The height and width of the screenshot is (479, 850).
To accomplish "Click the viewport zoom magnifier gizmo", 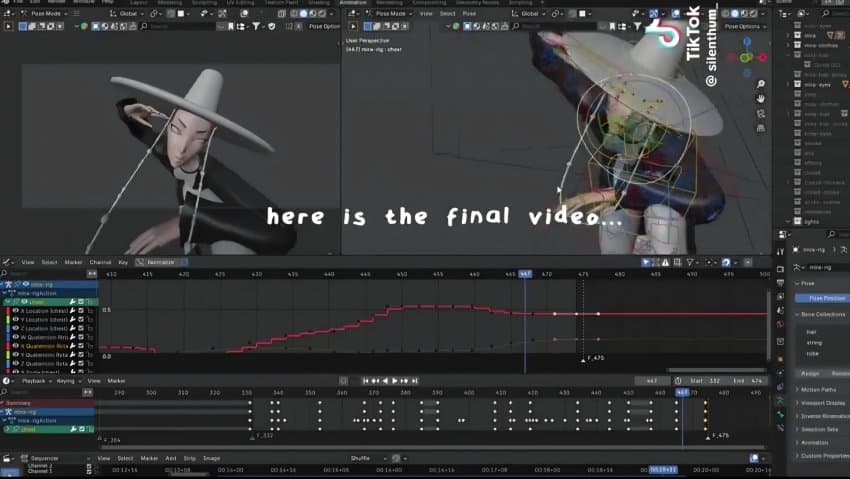I will point(761,84).
